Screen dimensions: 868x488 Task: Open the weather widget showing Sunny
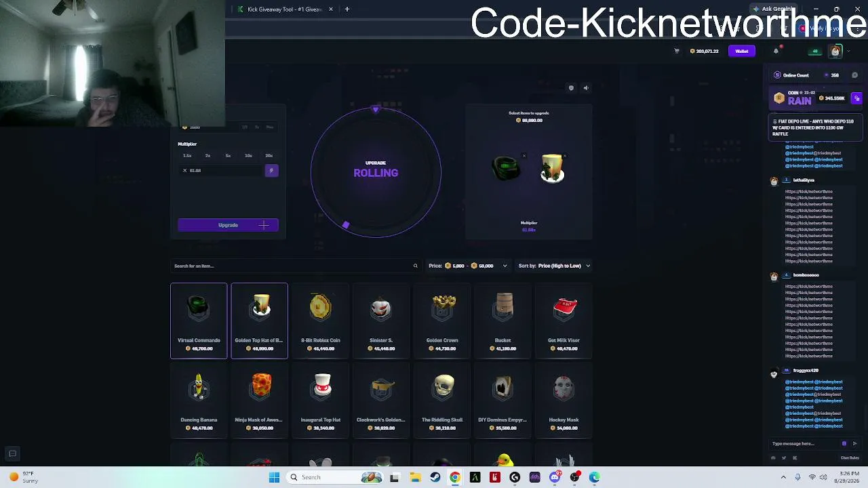point(23,477)
